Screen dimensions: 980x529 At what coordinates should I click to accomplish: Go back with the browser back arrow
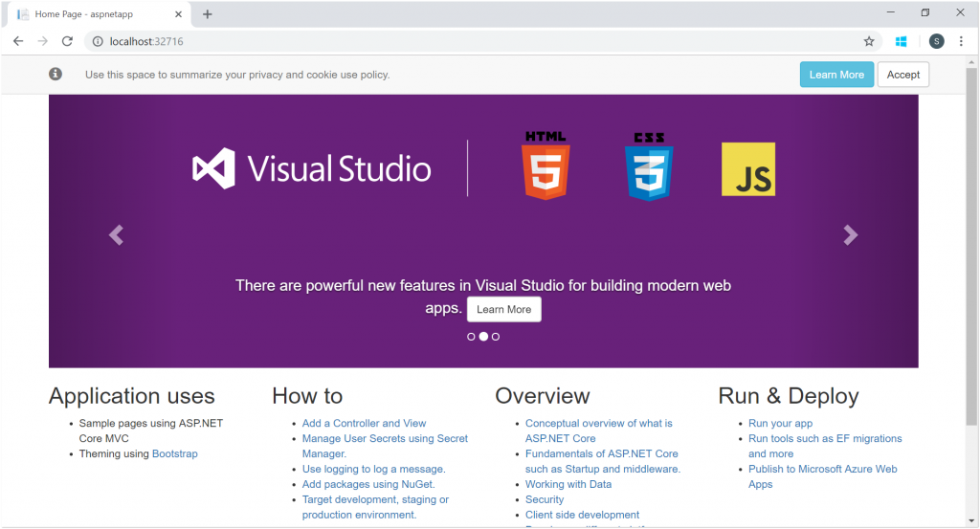(x=18, y=41)
